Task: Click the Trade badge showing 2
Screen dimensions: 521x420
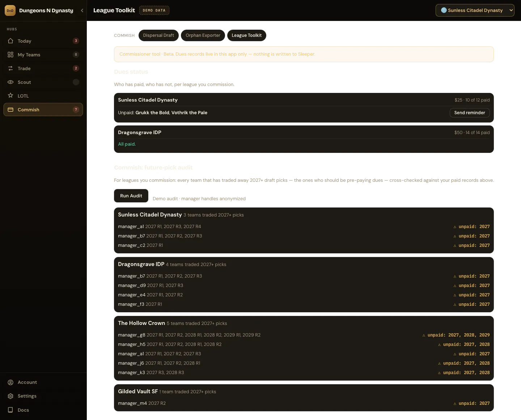Action: [76, 68]
